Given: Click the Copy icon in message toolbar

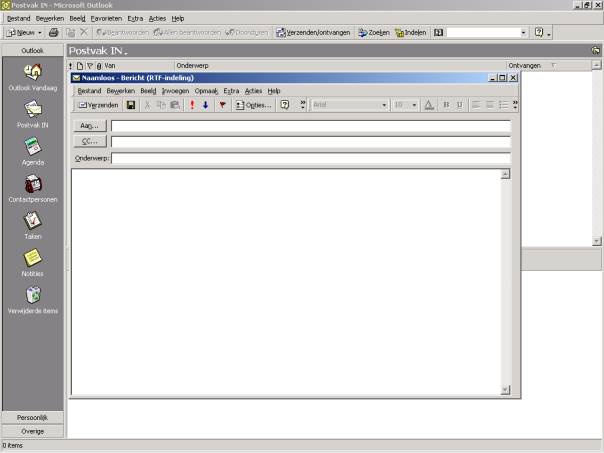Looking at the screenshot, I should click(x=161, y=105).
